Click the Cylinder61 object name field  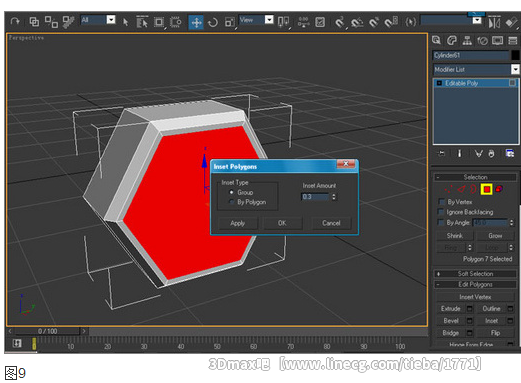click(471, 55)
